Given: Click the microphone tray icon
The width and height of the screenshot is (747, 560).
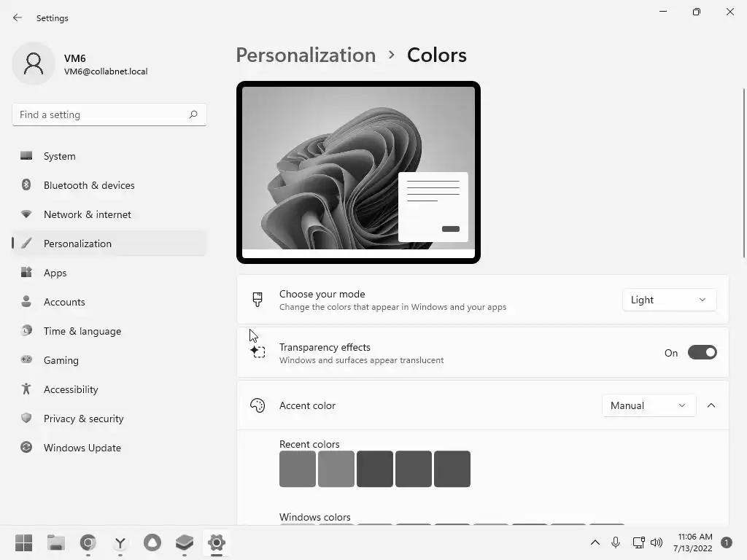Looking at the screenshot, I should 616,542.
